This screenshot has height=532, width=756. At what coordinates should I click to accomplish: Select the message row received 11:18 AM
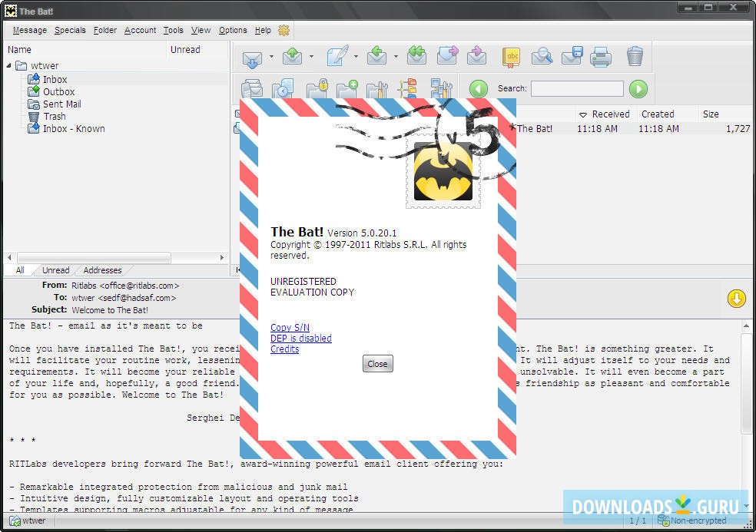634,129
